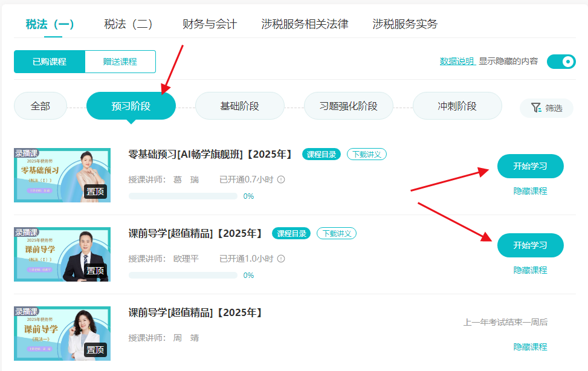The height and width of the screenshot is (371, 588).
Task: Click the 课前导学 thumbnail taught by 周靖
Action: tap(62, 333)
